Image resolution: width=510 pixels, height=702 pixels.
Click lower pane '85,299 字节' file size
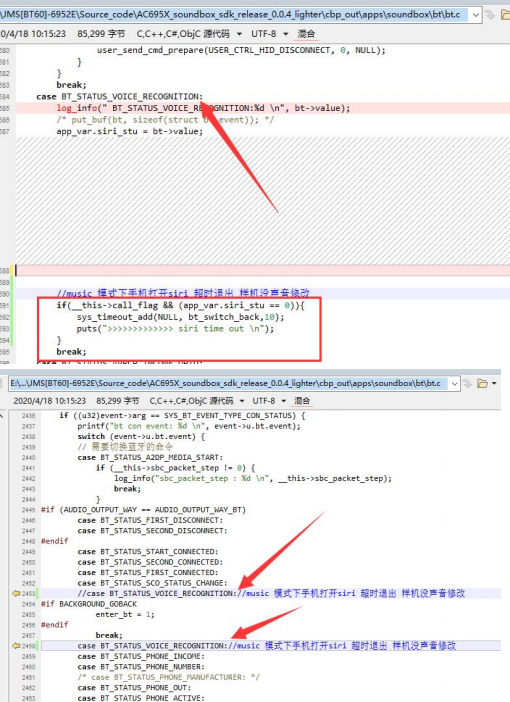pos(118,400)
